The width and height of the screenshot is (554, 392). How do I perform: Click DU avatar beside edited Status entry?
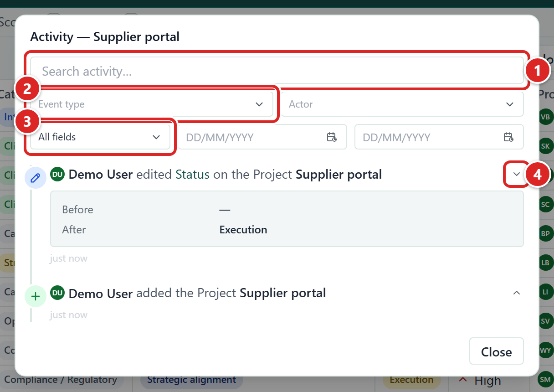click(x=57, y=174)
